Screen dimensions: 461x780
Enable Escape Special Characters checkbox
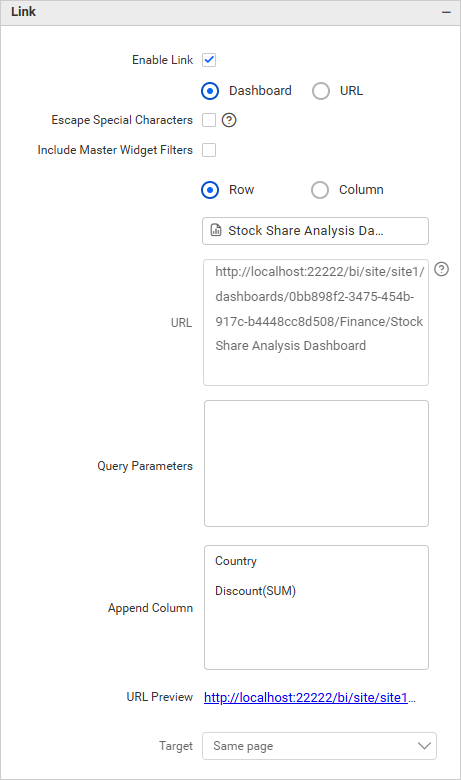pyautogui.click(x=209, y=120)
